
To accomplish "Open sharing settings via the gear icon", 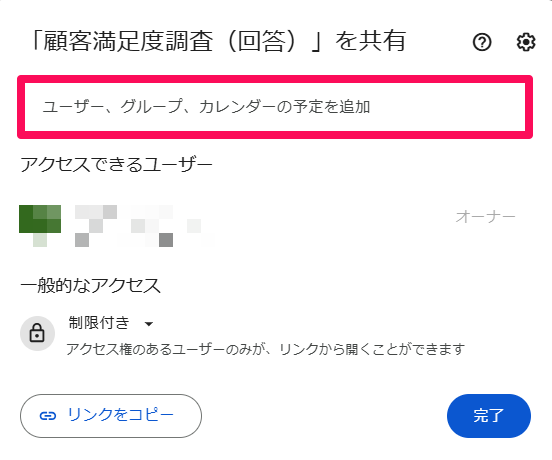I will pyautogui.click(x=526, y=42).
